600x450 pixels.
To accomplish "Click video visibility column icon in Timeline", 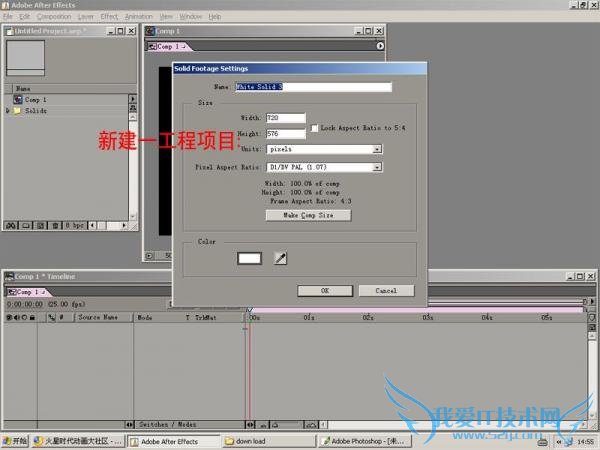I will pos(9,317).
